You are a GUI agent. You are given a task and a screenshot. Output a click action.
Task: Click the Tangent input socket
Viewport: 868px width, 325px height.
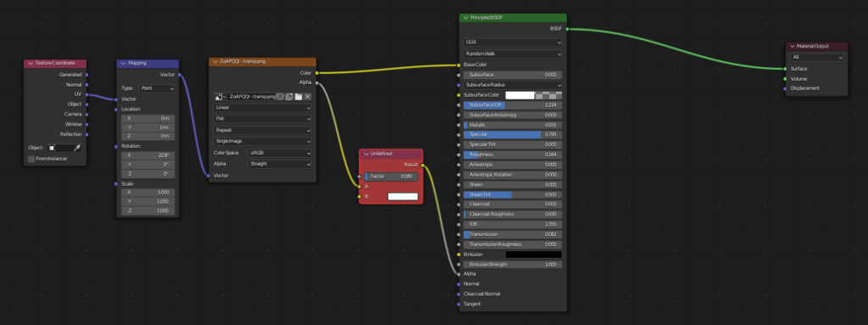(459, 304)
